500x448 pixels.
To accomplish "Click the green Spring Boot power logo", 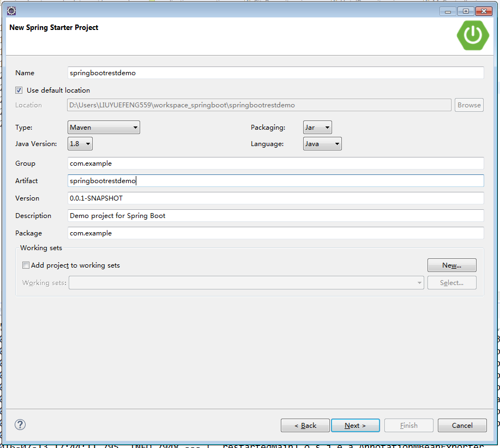I will (473, 35).
